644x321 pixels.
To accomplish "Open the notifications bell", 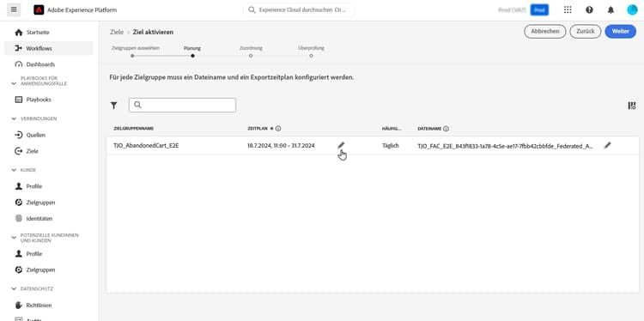I will pyautogui.click(x=611, y=9).
